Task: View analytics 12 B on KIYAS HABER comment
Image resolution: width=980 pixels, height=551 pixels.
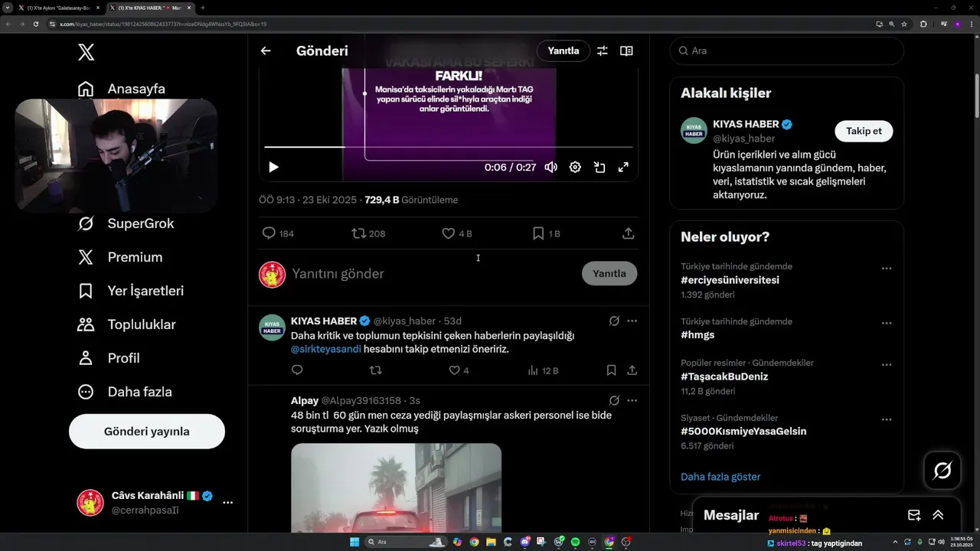Action: coord(543,370)
